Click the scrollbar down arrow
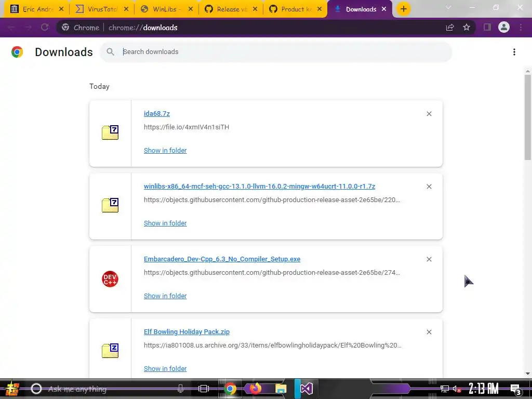The image size is (532, 399). point(528,374)
